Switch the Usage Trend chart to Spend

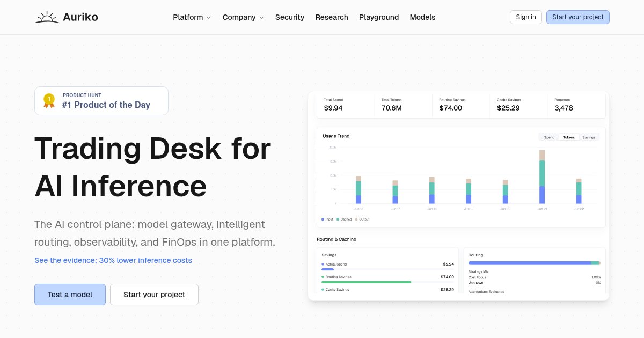point(549,137)
